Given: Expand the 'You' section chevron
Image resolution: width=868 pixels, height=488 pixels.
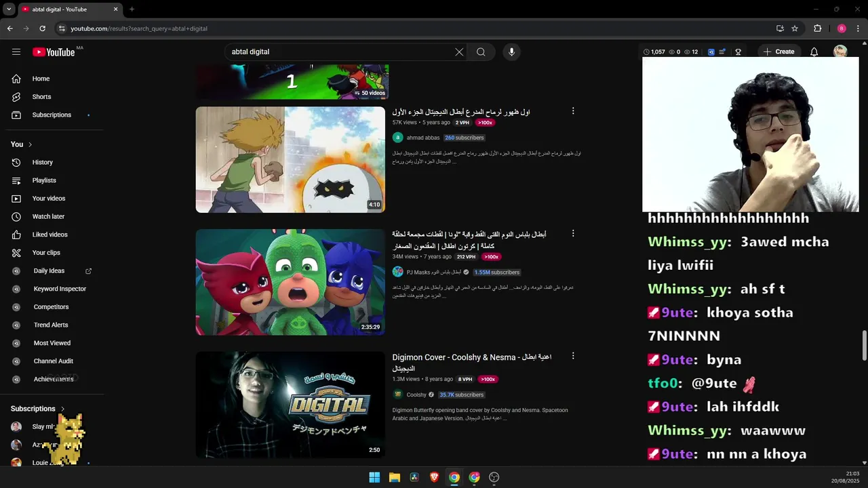Looking at the screenshot, I should tap(30, 144).
